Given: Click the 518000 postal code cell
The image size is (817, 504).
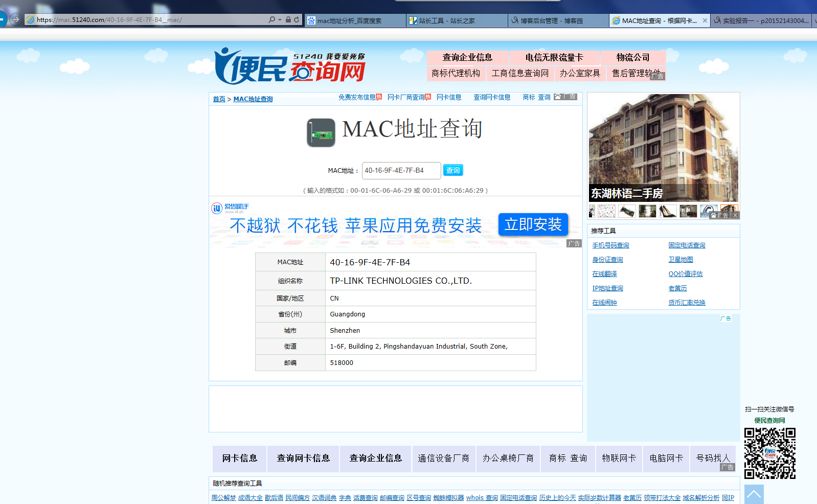Looking at the screenshot, I should (430, 362).
